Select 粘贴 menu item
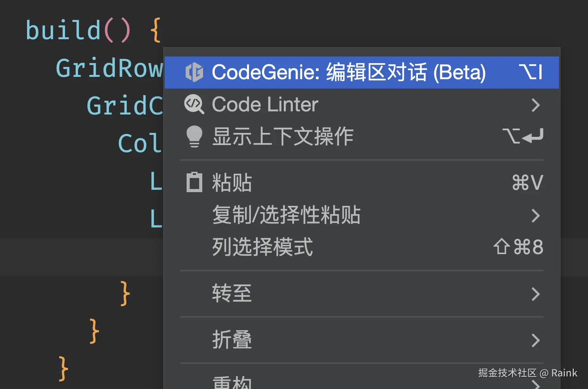The image size is (588, 389). point(232,183)
